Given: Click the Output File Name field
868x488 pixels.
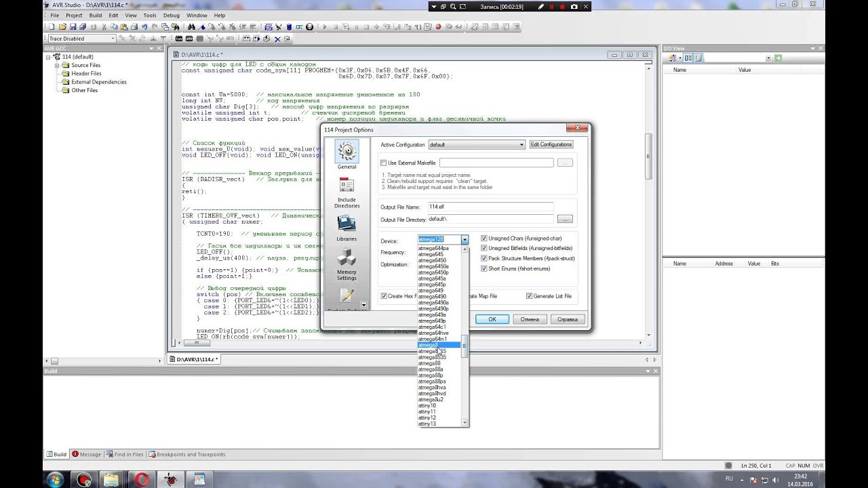Looking at the screenshot, I should pos(490,207).
